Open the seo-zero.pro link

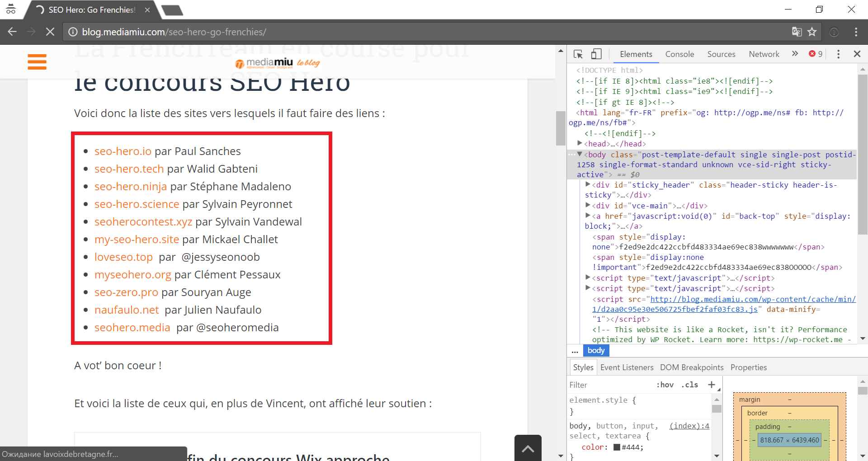tap(126, 292)
